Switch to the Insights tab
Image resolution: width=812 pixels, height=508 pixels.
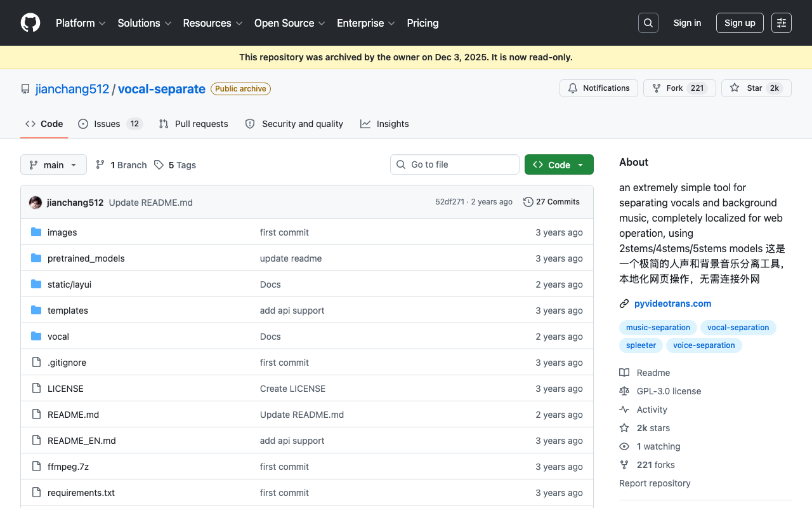click(384, 124)
